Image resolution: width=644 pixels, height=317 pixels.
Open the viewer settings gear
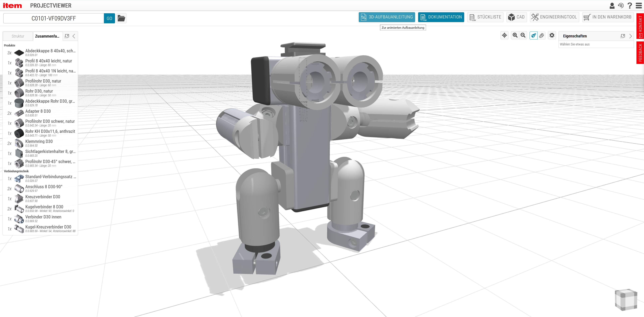point(552,36)
